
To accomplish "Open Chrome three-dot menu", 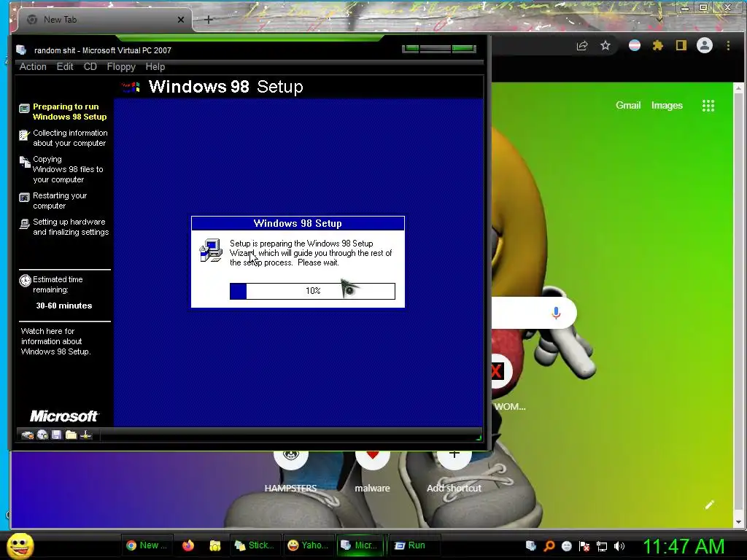I will 728,46.
